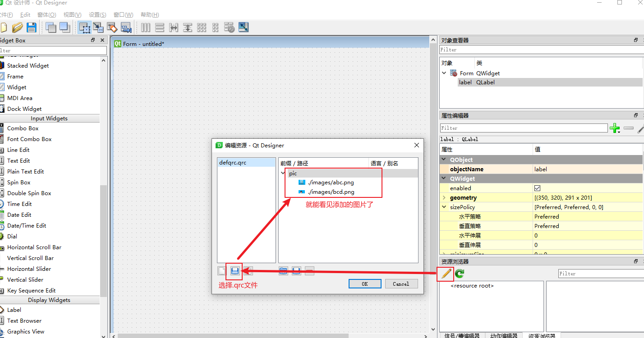Open the 帮助(H) menu
This screenshot has height=338, width=644.
click(149, 14)
